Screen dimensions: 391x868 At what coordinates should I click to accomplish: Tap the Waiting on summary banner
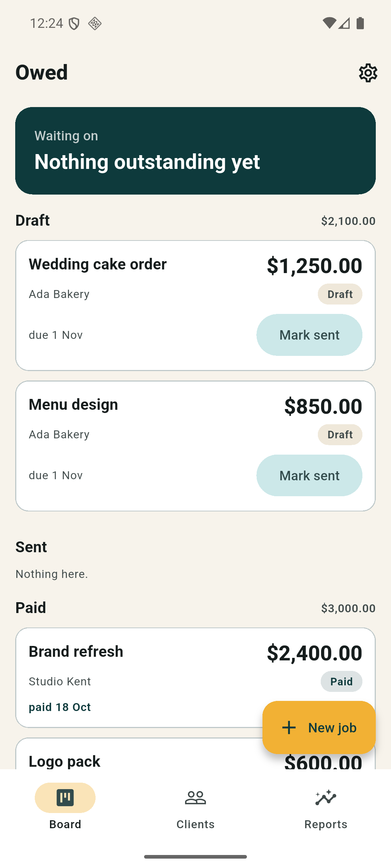click(195, 151)
